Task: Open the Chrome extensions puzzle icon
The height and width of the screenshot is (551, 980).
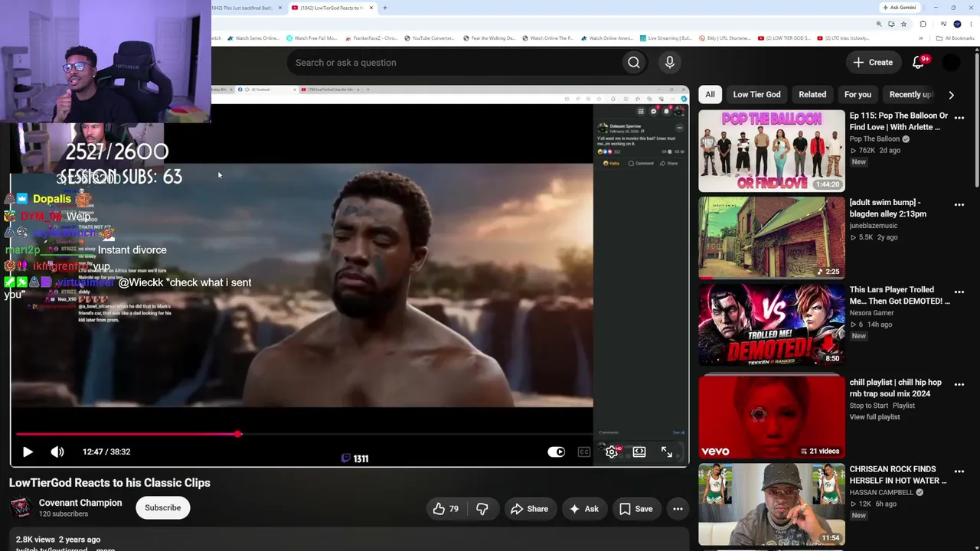Action: (923, 24)
